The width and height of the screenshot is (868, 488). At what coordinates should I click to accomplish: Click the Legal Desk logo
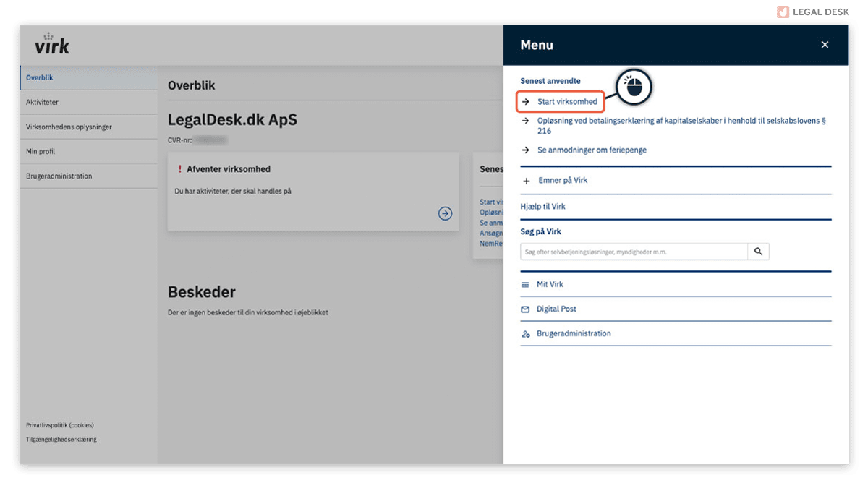[813, 12]
